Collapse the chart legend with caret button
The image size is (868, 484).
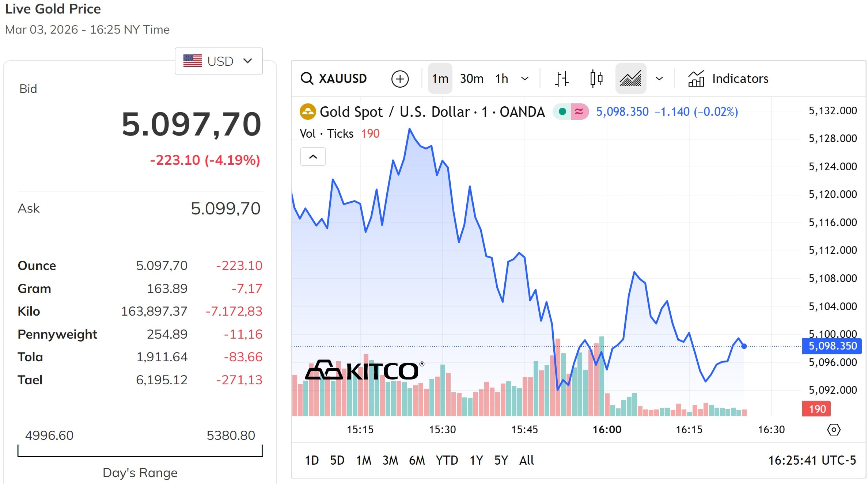pos(313,157)
